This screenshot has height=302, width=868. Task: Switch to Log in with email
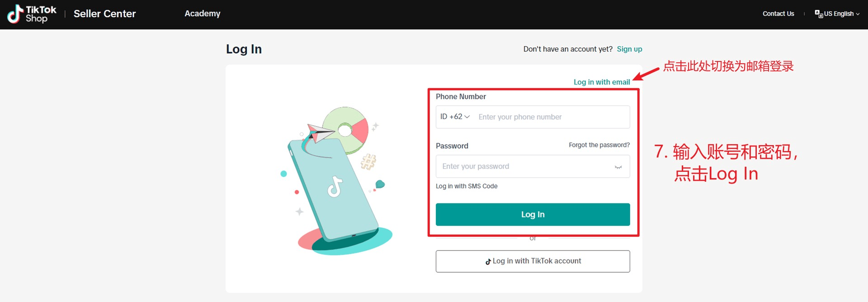pos(601,82)
